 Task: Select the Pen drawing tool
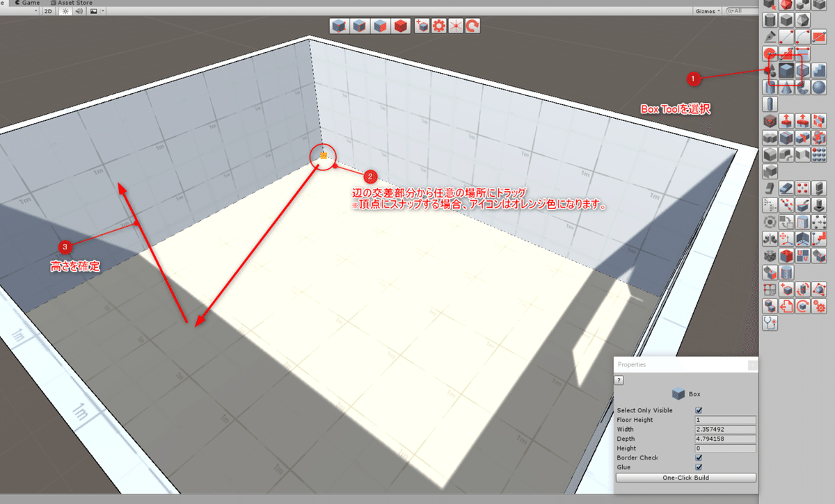point(770,36)
